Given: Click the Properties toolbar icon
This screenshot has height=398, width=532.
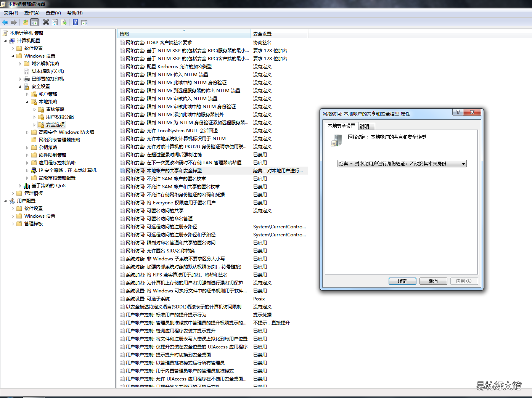Looking at the screenshot, I should [x=55, y=22].
